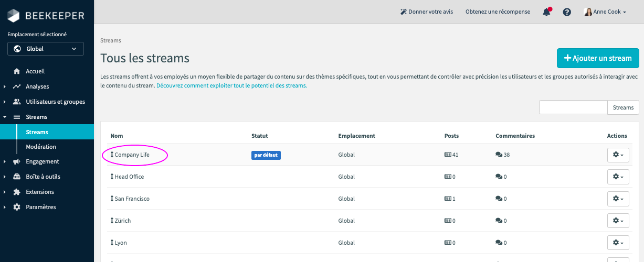The image size is (644, 262).
Task: Expand the Boîte à outils section arrow
Action: 4,177
